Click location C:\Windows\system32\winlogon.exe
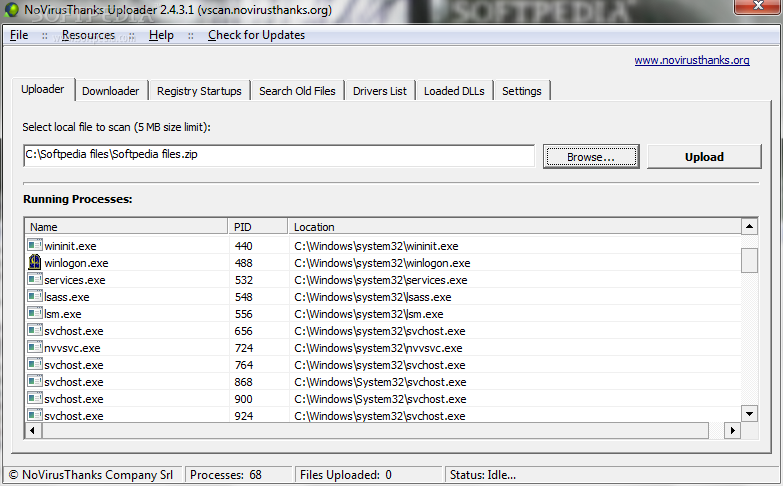The image size is (783, 486). (382, 263)
